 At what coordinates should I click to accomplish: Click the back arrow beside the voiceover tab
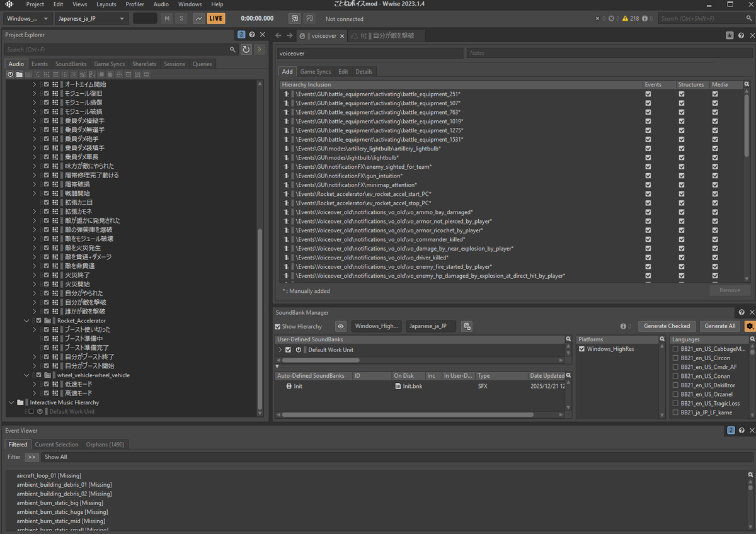278,35
